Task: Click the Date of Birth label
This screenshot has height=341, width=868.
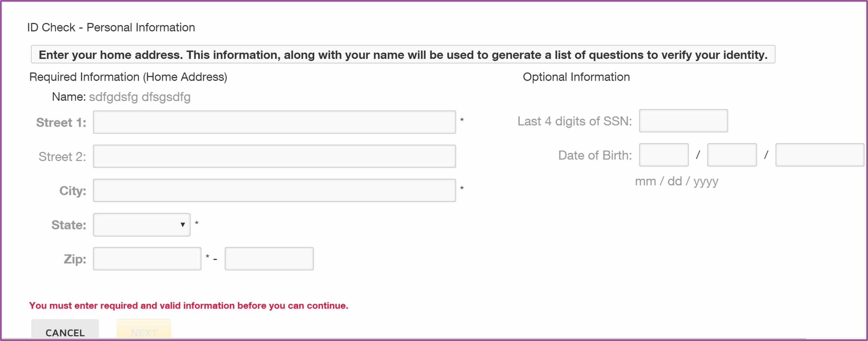Action: click(595, 155)
